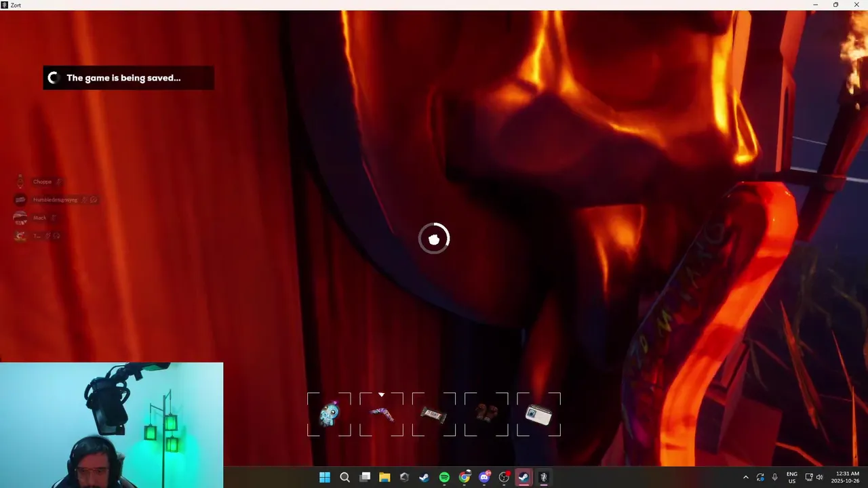Open ENG US language switcher
The image size is (868, 488).
tap(792, 477)
